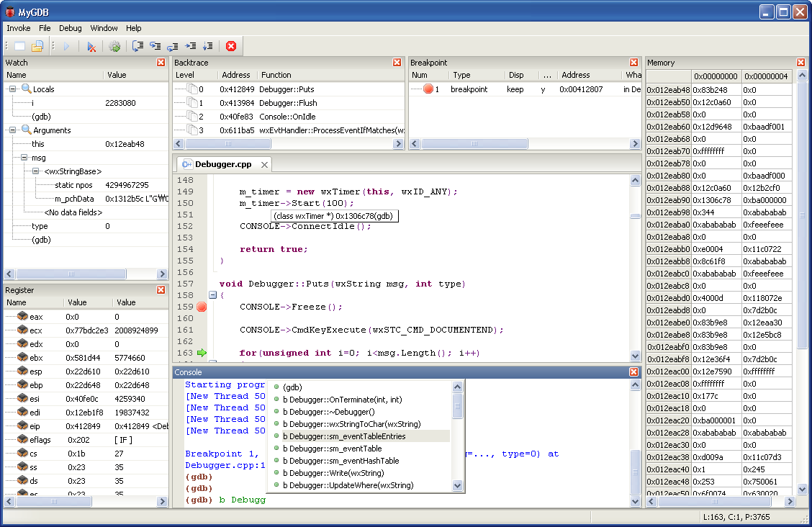Image resolution: width=812 pixels, height=527 pixels.
Task: Collapse the code fold at line 158
Action: 212,295
